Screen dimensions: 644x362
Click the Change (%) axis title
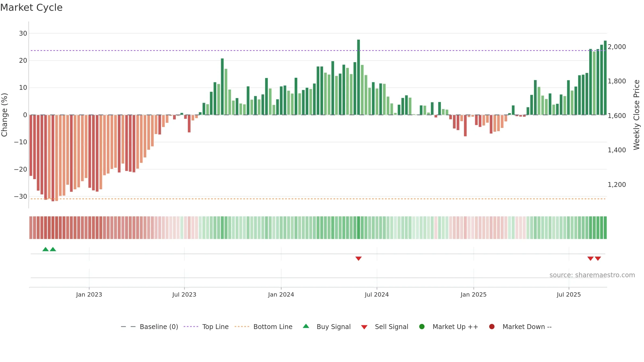point(4,115)
